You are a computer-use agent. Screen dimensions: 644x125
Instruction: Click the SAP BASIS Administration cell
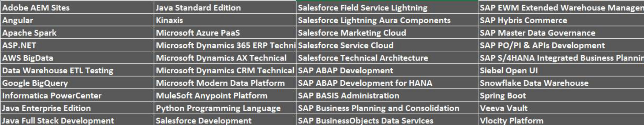point(387,95)
